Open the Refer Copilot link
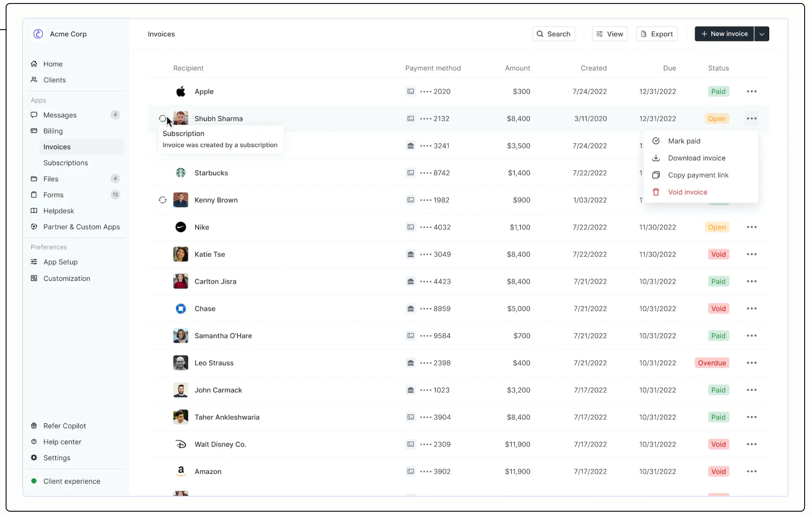 pyautogui.click(x=64, y=426)
